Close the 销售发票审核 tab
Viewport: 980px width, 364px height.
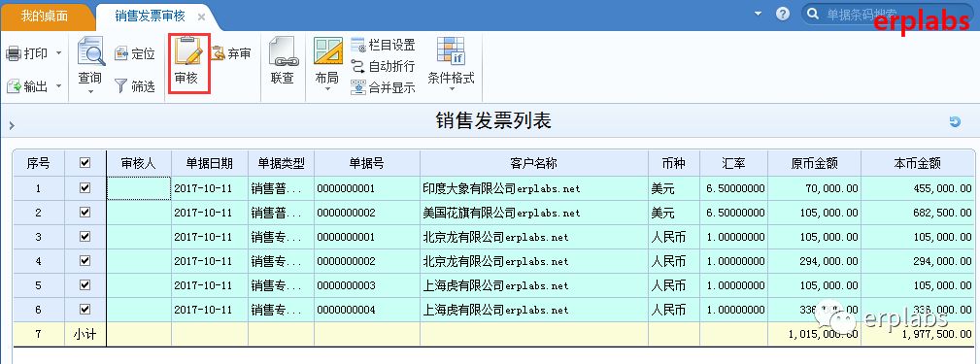click(x=201, y=17)
